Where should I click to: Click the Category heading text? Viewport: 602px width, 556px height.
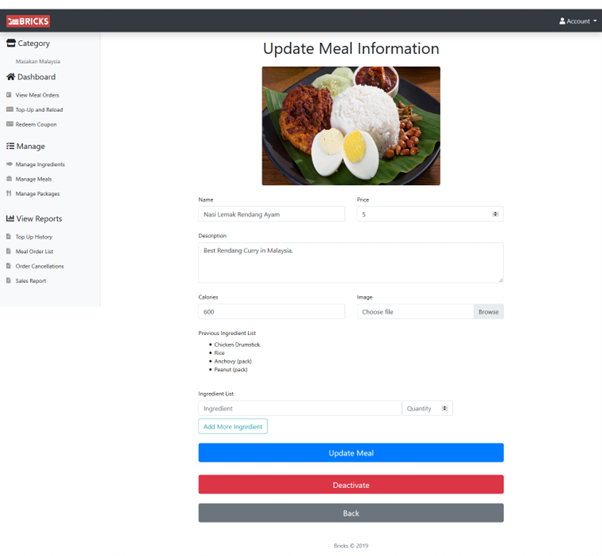[x=34, y=43]
